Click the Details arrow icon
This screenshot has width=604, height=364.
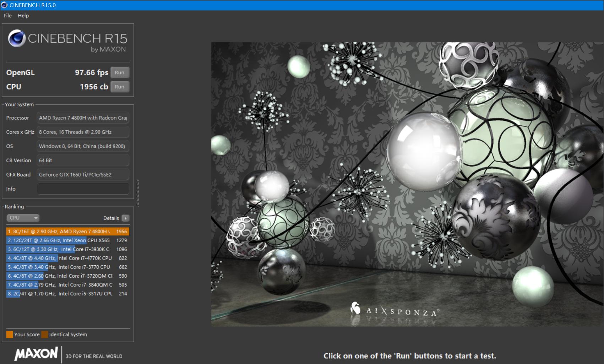pos(125,218)
